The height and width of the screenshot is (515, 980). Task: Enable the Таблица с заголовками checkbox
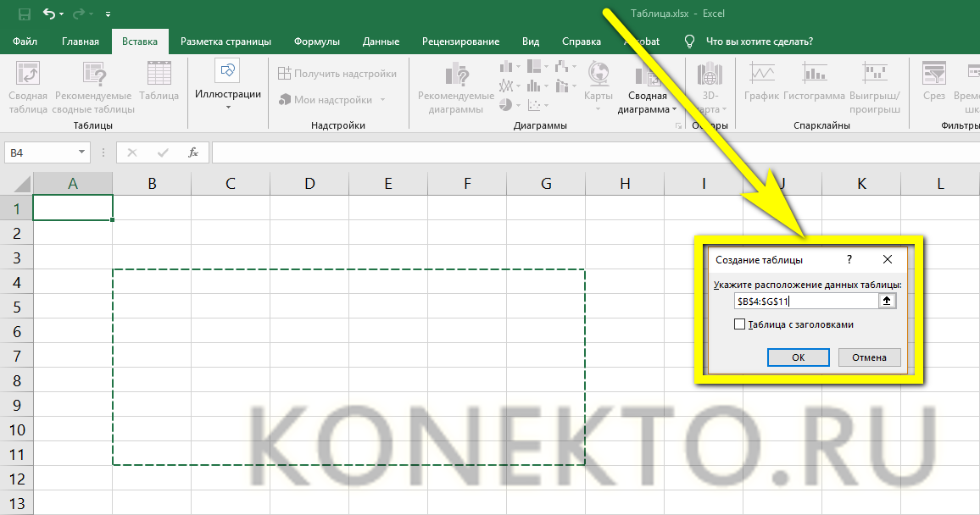pyautogui.click(x=740, y=324)
